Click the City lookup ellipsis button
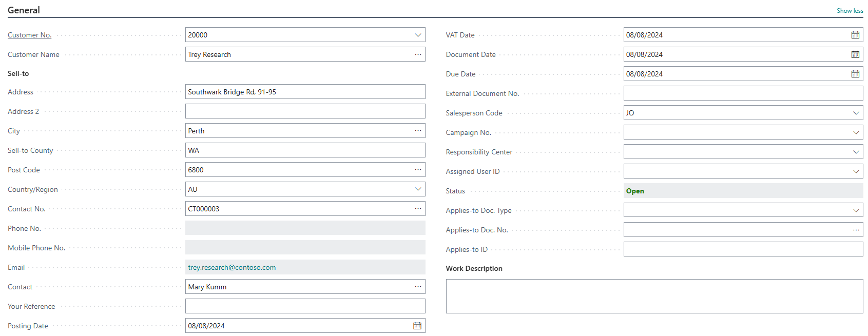 pyautogui.click(x=418, y=131)
